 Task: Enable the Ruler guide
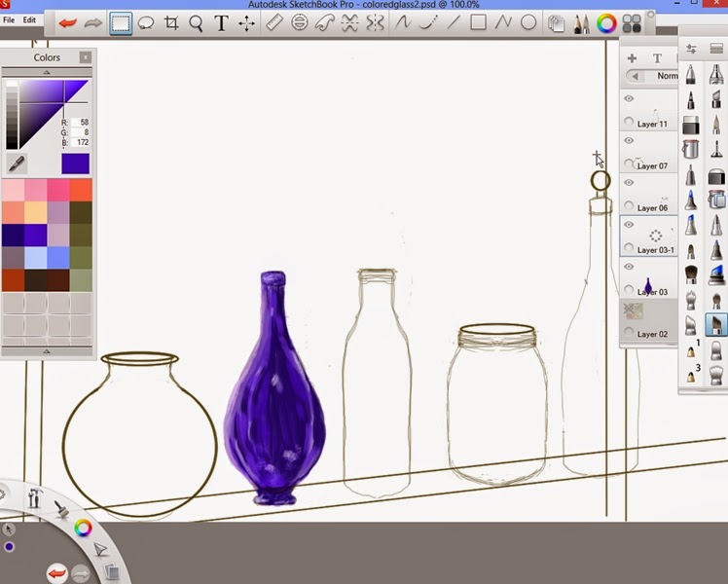pos(274,22)
